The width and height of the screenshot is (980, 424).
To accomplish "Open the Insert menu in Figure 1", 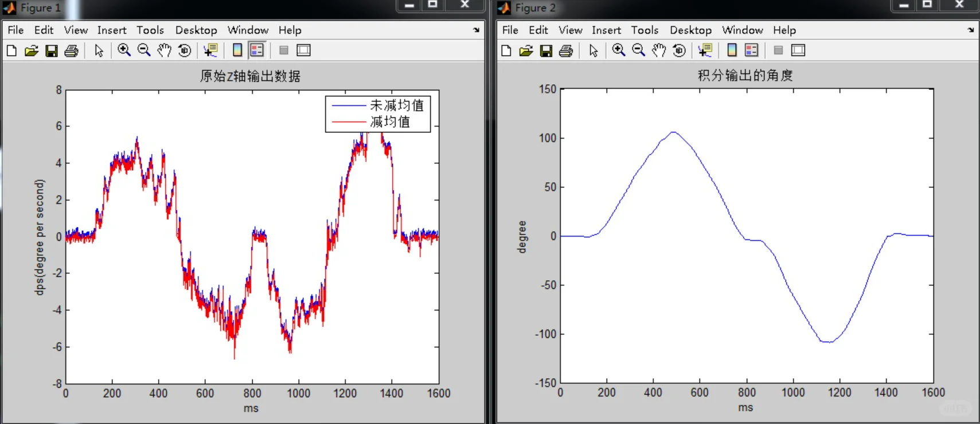I will (x=112, y=30).
